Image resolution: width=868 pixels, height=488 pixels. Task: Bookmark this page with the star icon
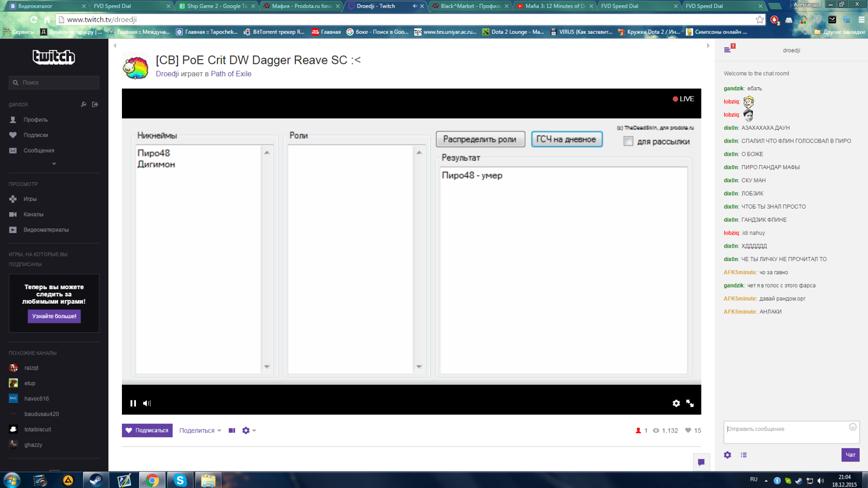760,19
